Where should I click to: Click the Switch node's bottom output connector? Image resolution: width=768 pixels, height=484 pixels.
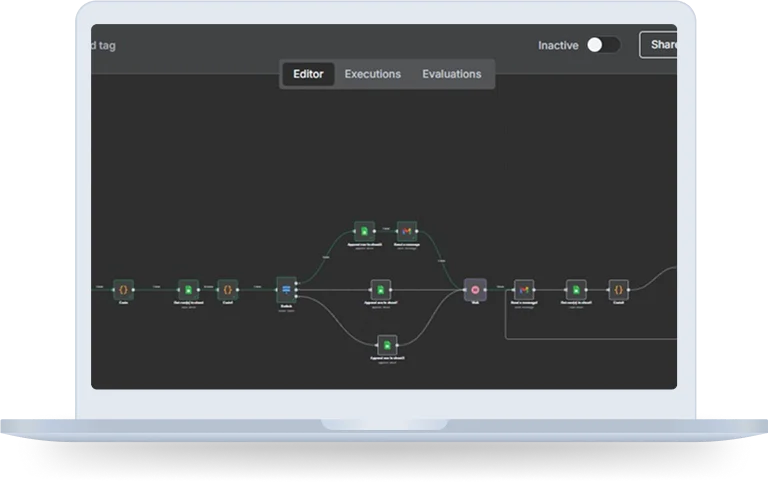coord(297,295)
